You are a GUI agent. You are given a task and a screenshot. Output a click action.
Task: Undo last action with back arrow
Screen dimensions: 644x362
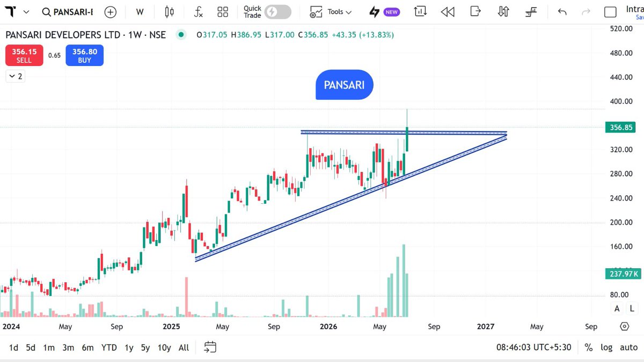click(x=562, y=12)
